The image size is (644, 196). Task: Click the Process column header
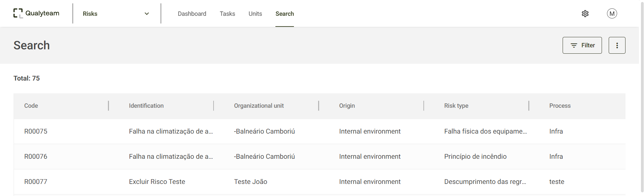[x=560, y=106]
